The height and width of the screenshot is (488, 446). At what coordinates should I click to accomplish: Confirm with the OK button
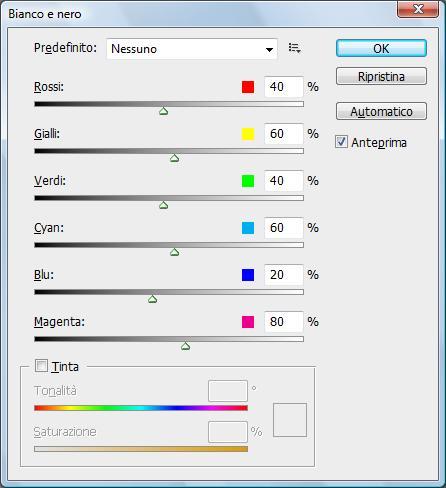click(381, 48)
